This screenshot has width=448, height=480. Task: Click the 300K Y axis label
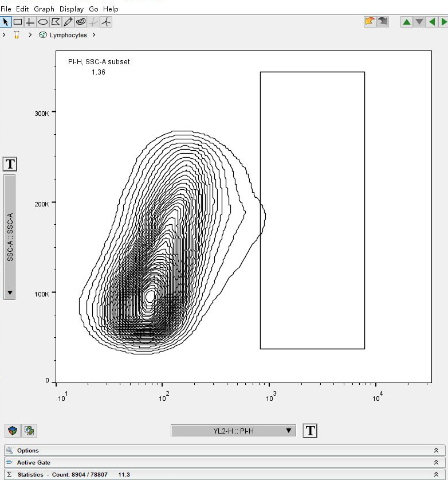click(x=42, y=114)
